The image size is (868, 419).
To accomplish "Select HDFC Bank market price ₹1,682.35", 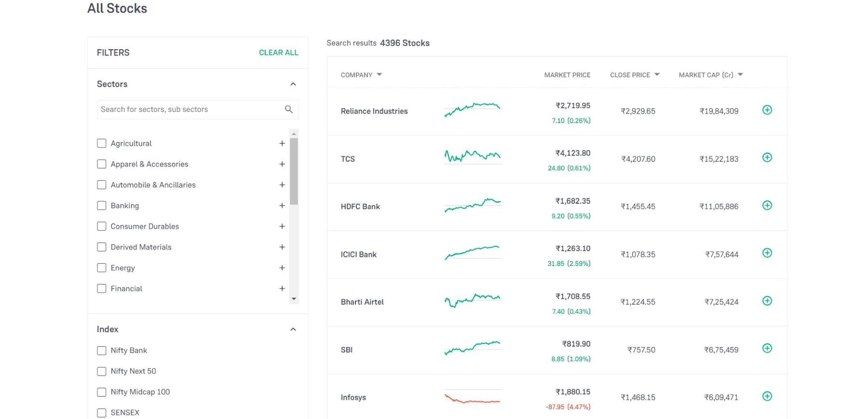I will 572,201.
